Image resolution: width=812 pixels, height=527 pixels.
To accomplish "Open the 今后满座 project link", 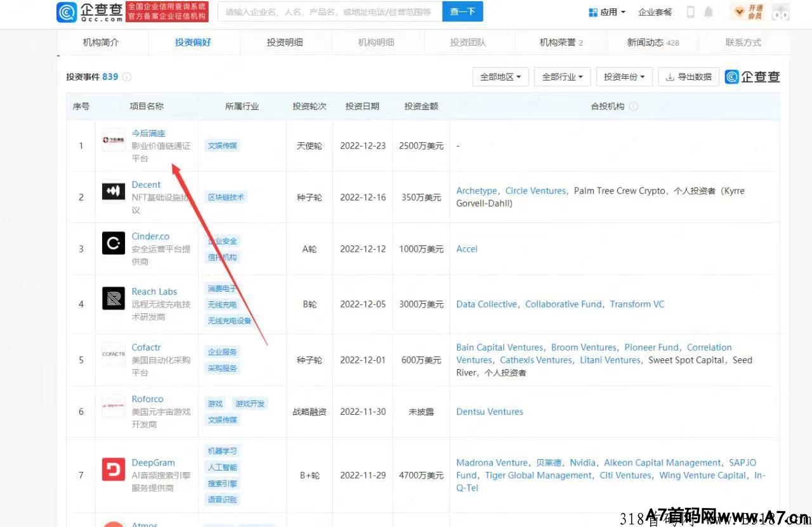I will [148, 133].
